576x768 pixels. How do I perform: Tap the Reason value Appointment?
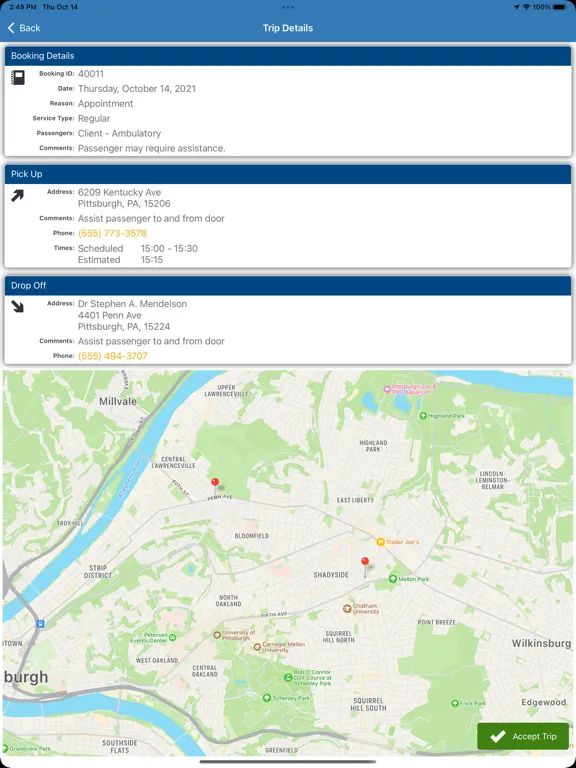pos(105,104)
